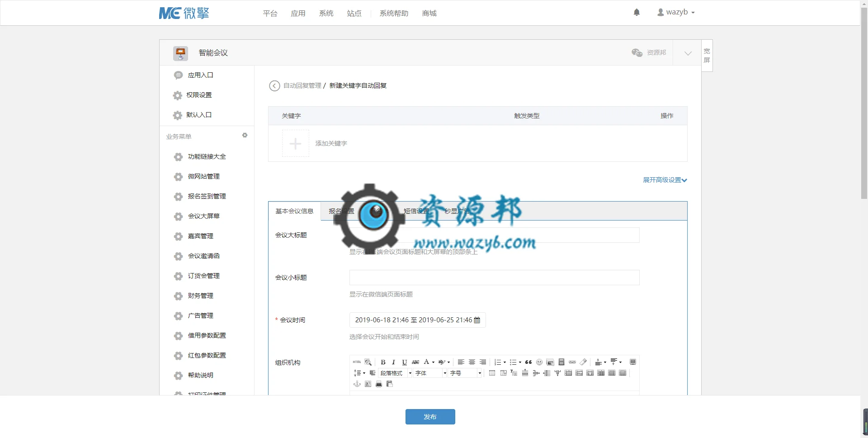This screenshot has width=868, height=438.
Task: Click the insert hyperlink editor icon
Action: point(572,362)
